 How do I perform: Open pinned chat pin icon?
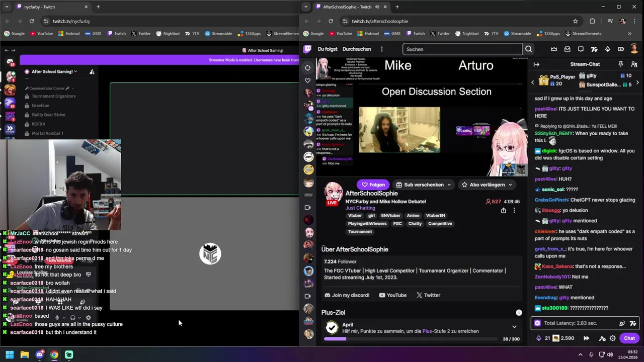(621, 64)
